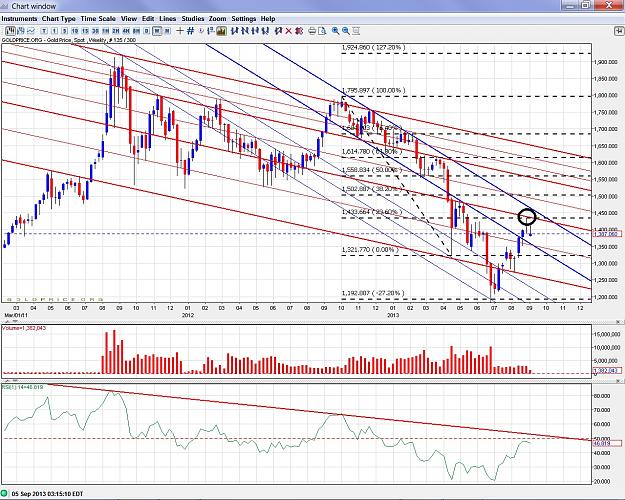Image resolution: width=625 pixels, height=500 pixels.
Task: Click the list-style icon left of picture icon
Action: point(211,31)
